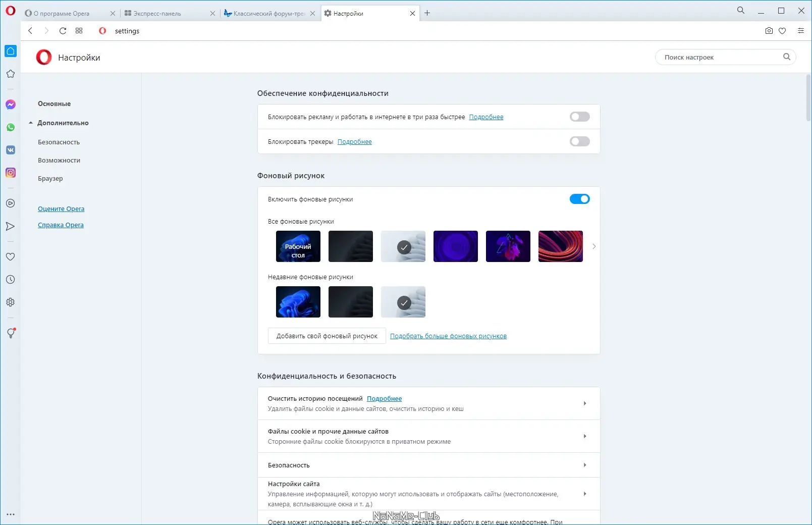Open VK messenger in sidebar
Viewport: 812px width, 525px height.
coord(11,150)
